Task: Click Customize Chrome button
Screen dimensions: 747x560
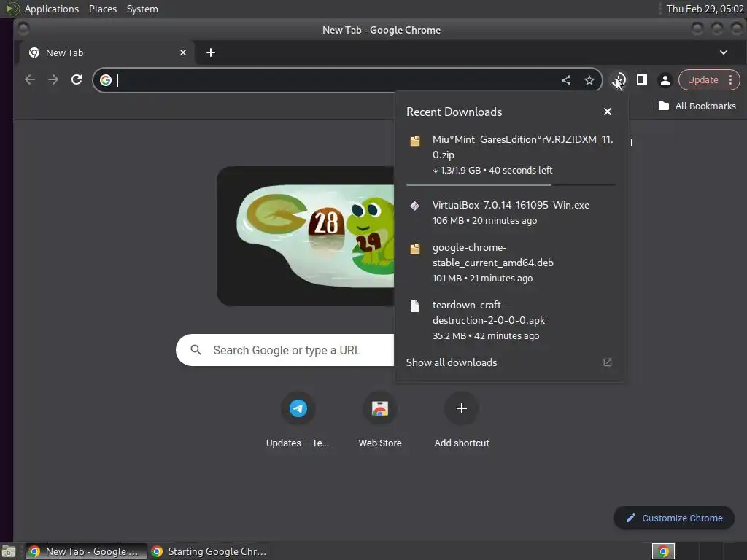Action: click(673, 518)
